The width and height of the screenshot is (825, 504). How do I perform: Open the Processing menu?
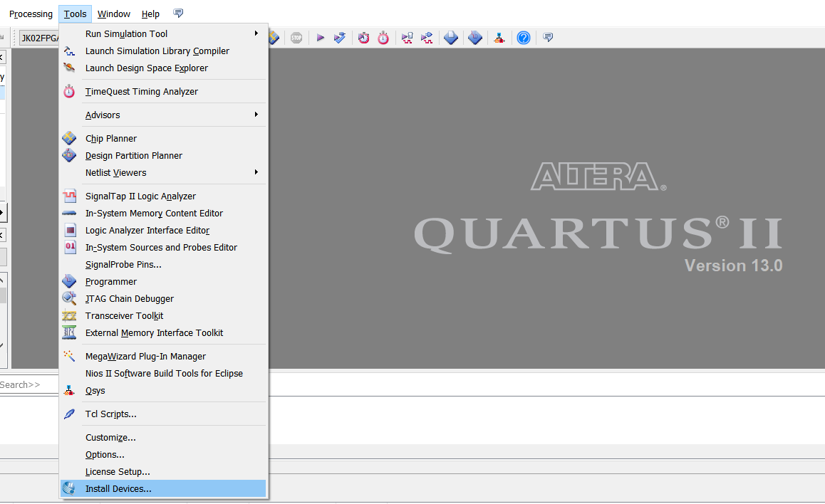click(x=31, y=14)
